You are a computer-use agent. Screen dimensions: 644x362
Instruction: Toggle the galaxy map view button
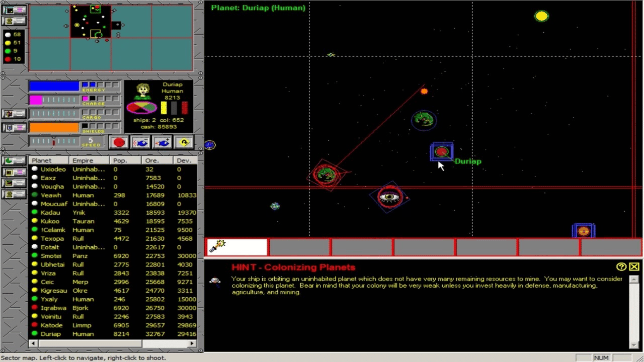(14, 10)
